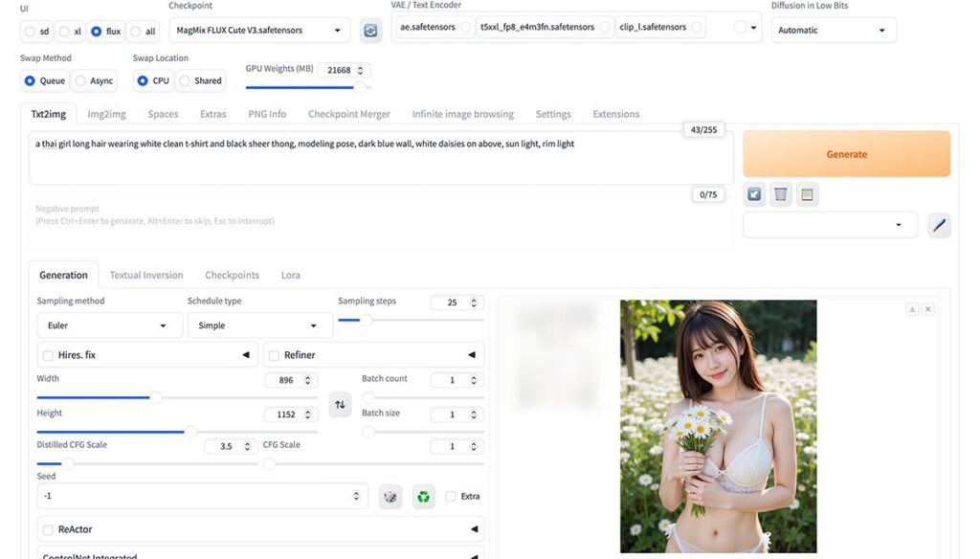This screenshot has height=559, width=980.
Task: Open the Checkpoint Merger tab
Action: coord(348,114)
